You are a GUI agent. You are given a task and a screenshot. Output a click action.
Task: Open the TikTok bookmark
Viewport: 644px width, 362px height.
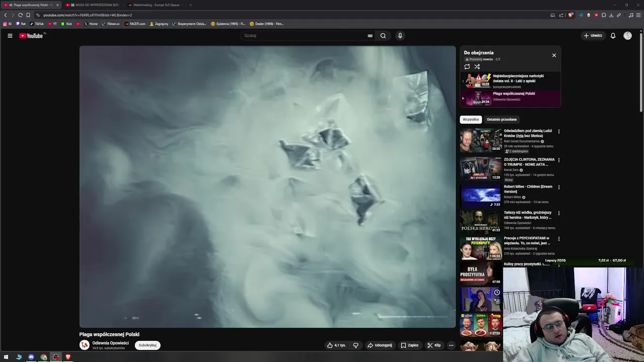click(x=37, y=24)
